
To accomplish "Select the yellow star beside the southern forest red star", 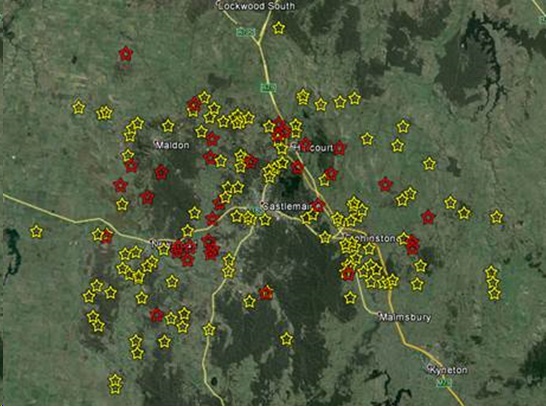I will pos(249,302).
